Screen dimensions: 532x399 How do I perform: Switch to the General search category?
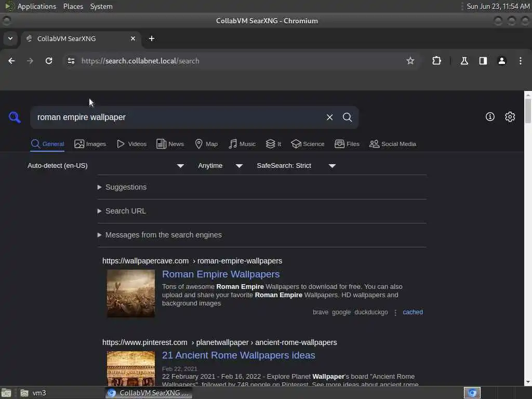point(47,144)
